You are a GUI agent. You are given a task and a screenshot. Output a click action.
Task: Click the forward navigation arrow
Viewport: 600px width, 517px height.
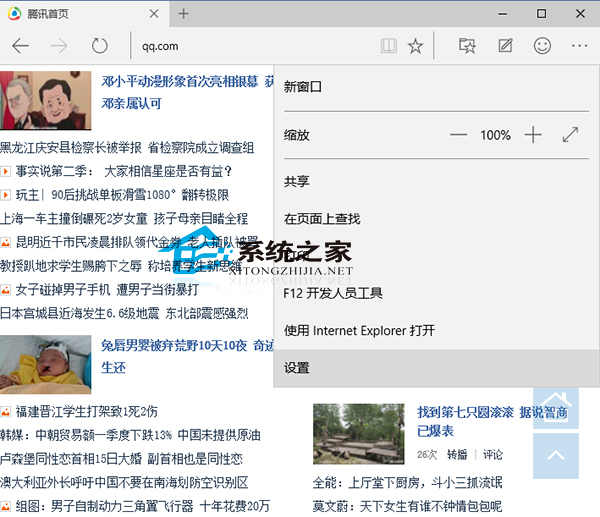tap(59, 46)
